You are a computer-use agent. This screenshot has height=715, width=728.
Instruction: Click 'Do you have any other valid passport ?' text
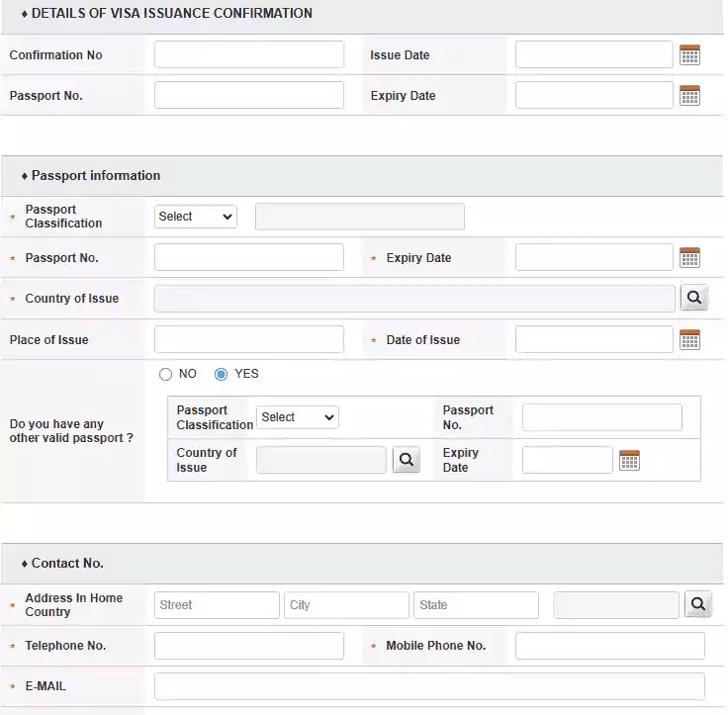click(71, 431)
